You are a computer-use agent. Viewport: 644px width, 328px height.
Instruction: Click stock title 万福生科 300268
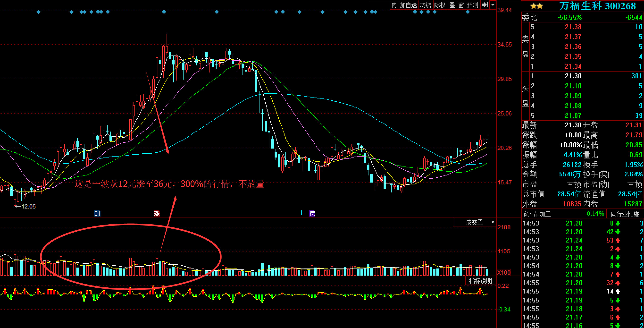click(597, 6)
